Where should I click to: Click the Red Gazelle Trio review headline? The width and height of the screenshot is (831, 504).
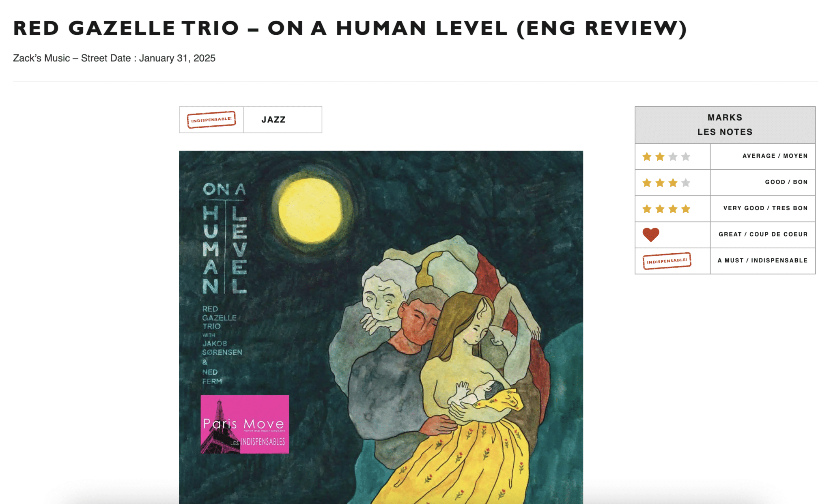[350, 28]
